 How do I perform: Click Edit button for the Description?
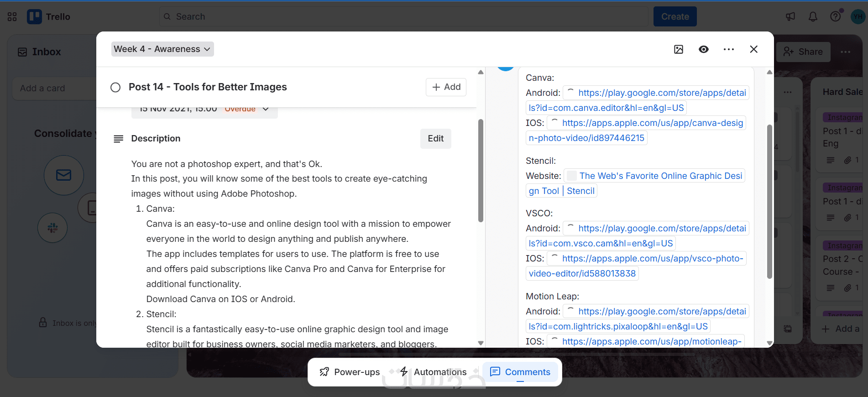pos(435,139)
